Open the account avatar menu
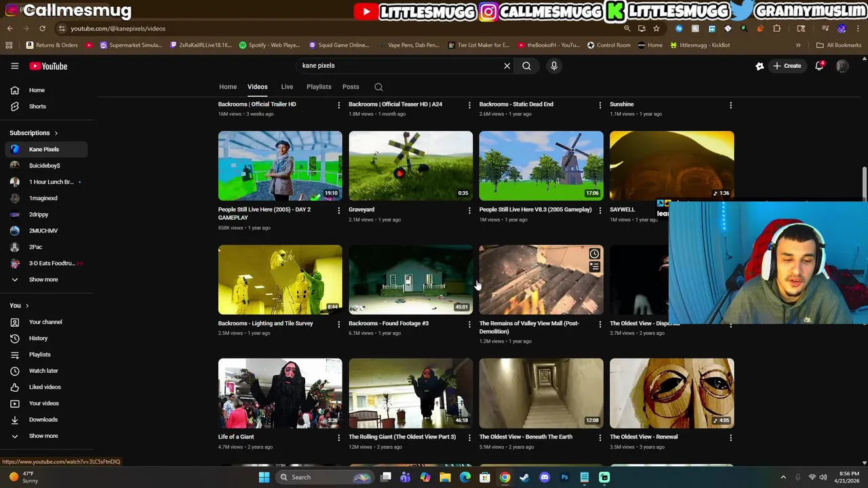Viewport: 868px width, 488px height. (x=842, y=66)
